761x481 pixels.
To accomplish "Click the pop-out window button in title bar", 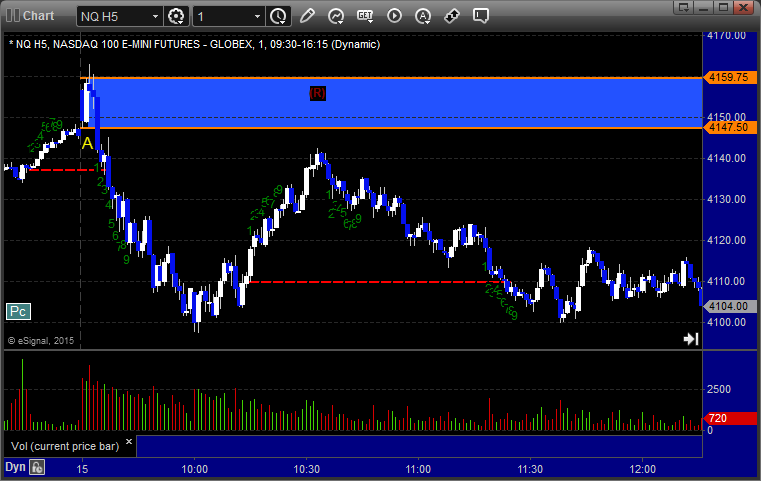I will [684, 7].
